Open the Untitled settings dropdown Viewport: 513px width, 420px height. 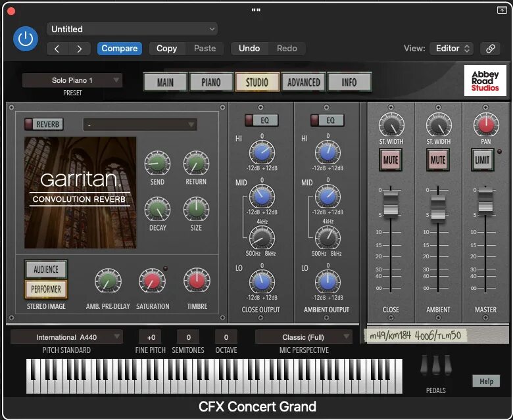coord(132,29)
